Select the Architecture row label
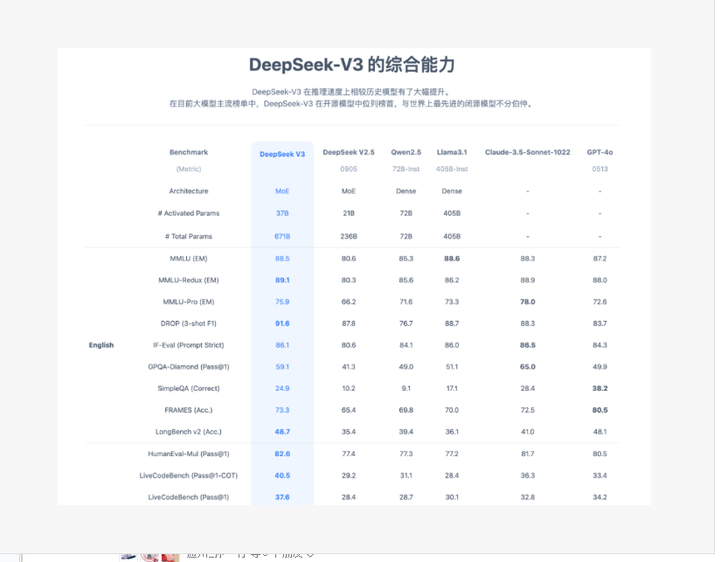 pos(189,191)
